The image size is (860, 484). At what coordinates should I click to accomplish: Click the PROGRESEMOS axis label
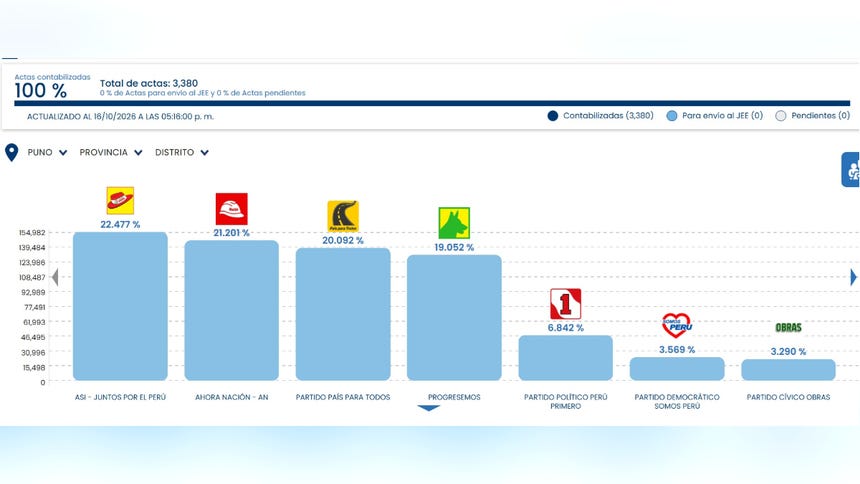(454, 397)
